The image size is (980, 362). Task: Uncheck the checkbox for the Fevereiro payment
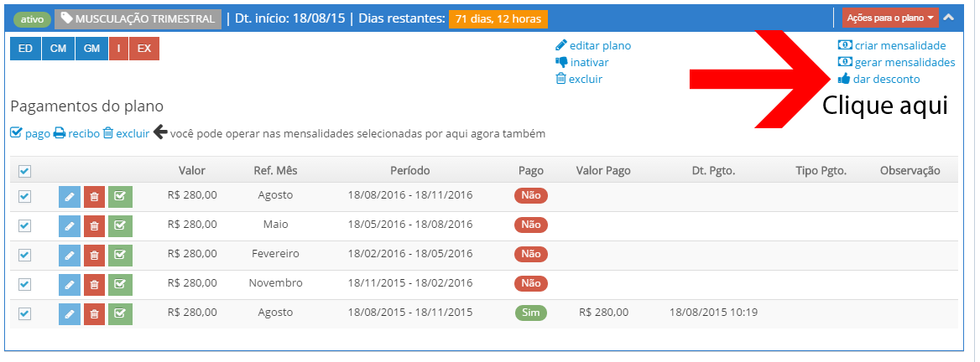tap(24, 255)
